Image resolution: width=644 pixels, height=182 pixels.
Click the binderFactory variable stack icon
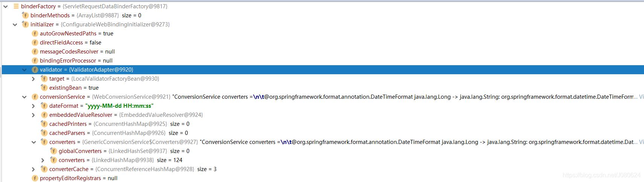pyautogui.click(x=16, y=6)
